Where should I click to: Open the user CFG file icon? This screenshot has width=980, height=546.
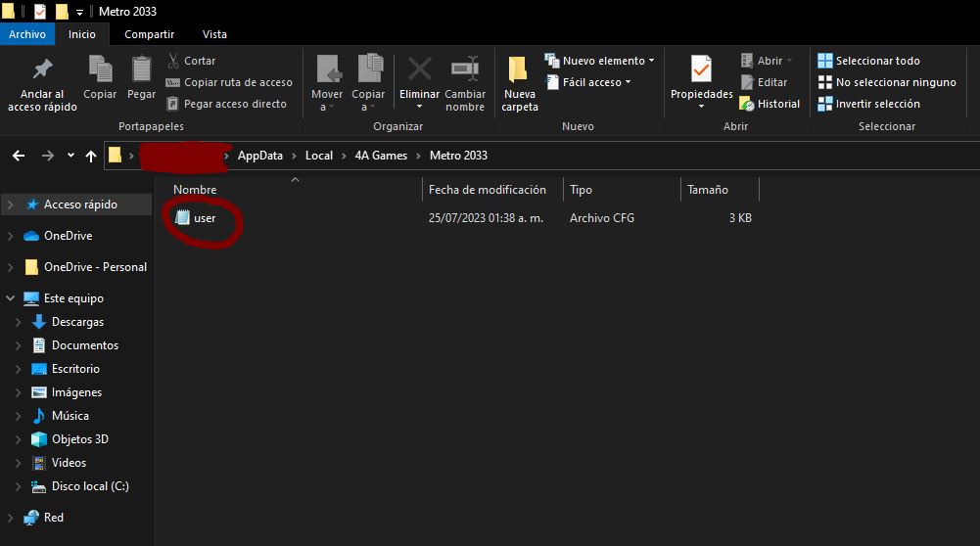182,217
